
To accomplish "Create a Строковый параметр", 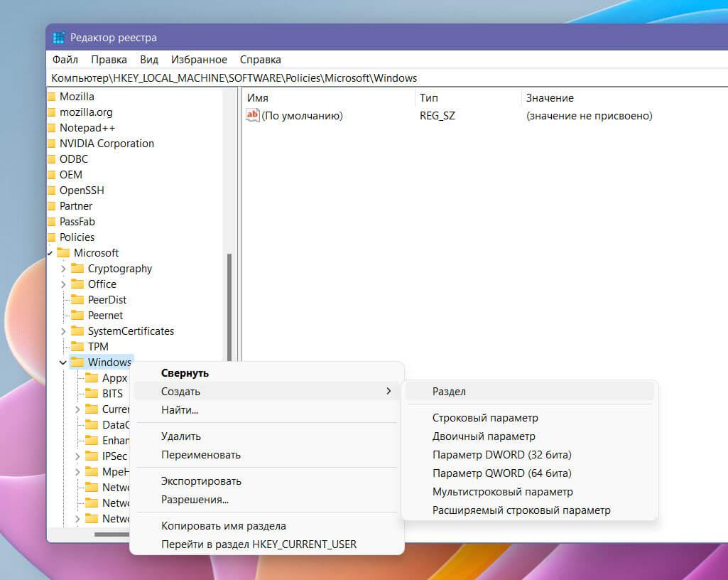I will (530, 418).
